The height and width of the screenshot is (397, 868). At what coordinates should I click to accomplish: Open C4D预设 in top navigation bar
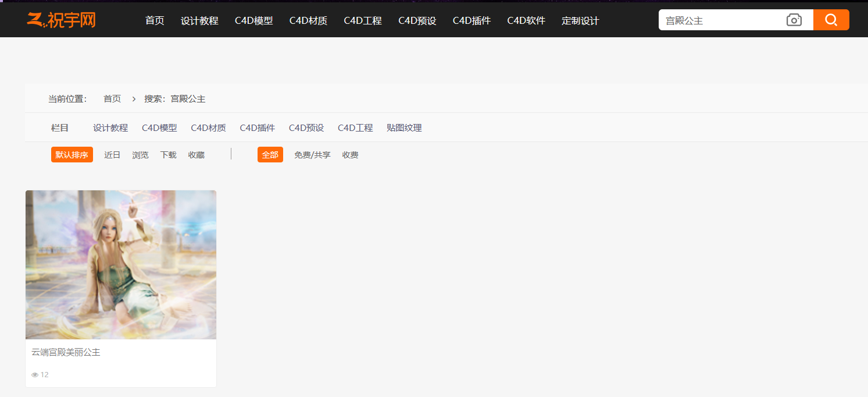[x=417, y=20]
